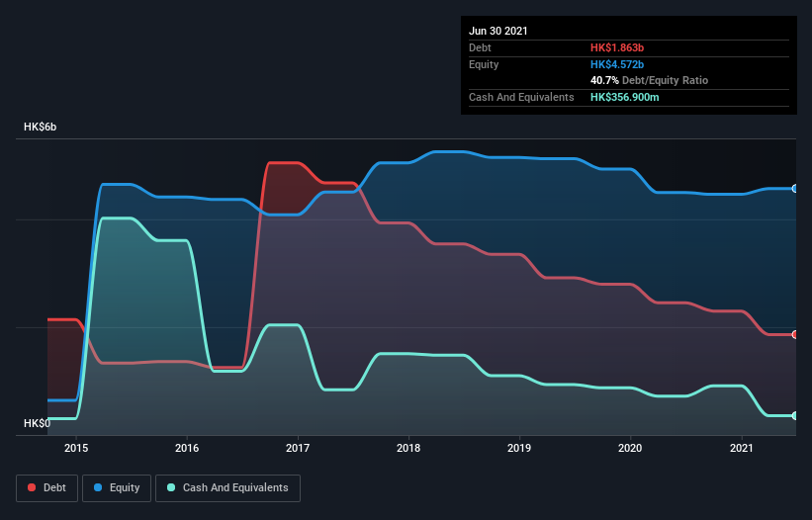Select the Equity endpoint marker on chart

pyautogui.click(x=795, y=189)
